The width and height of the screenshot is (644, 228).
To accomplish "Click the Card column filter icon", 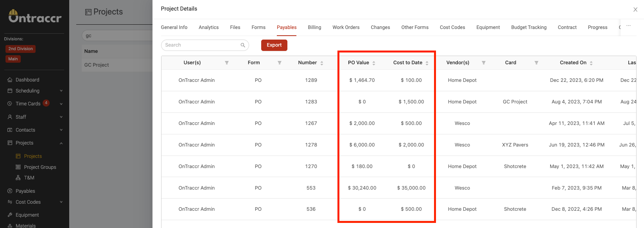I will point(536,63).
